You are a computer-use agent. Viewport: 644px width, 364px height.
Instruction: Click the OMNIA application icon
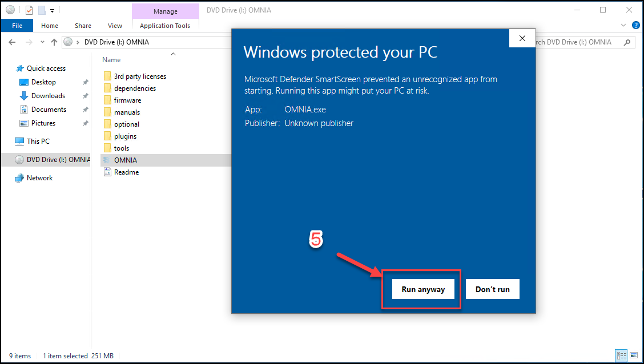[107, 160]
